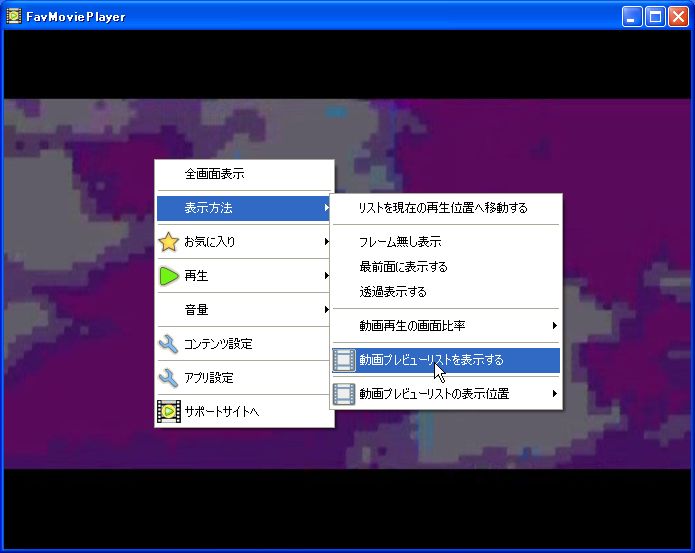Expand submenu arrow next to 表示方法
The image size is (695, 553).
click(x=327, y=208)
